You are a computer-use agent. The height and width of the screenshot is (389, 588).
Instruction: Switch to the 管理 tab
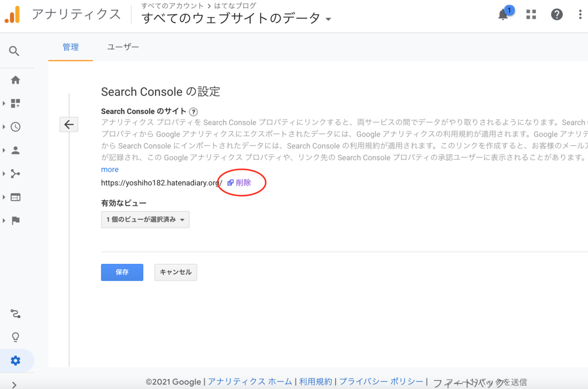point(71,47)
